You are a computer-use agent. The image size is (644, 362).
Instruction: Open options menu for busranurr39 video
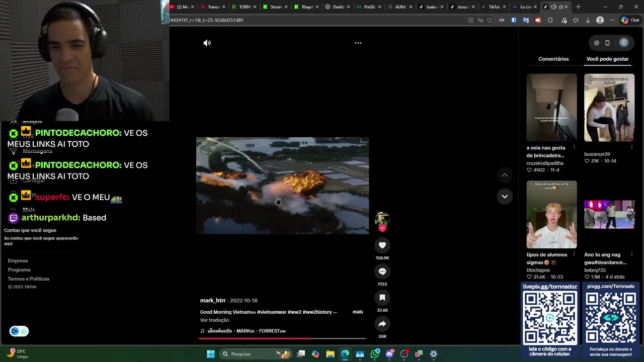631,148
